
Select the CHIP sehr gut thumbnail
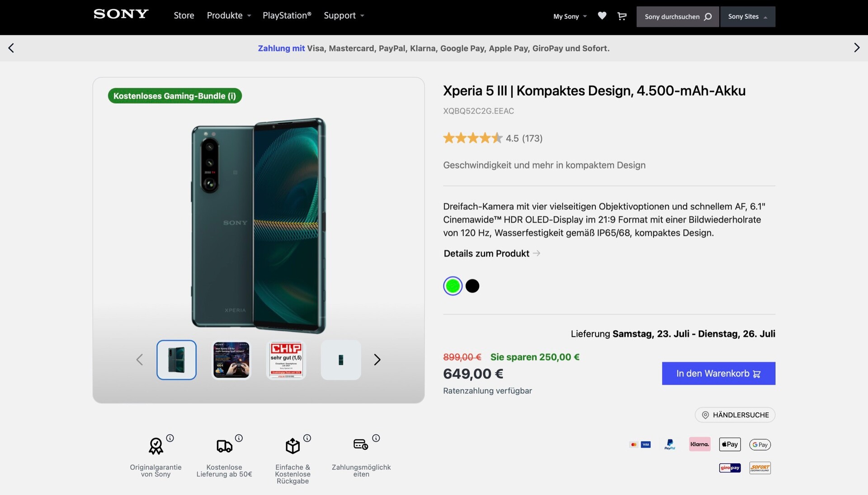tap(286, 360)
